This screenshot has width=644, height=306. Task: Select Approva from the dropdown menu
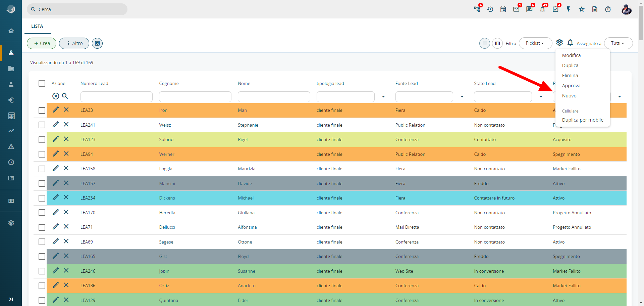(583, 86)
